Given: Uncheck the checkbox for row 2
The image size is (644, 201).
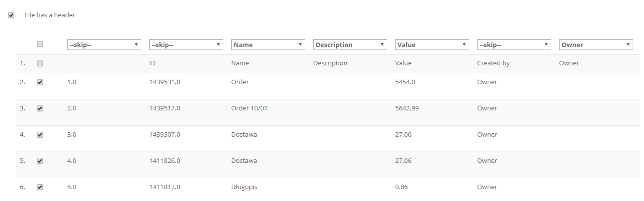Looking at the screenshot, I should (40, 82).
